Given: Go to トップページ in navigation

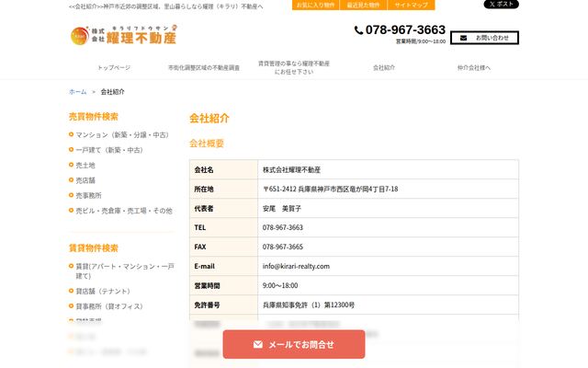Looking at the screenshot, I should point(114,67).
